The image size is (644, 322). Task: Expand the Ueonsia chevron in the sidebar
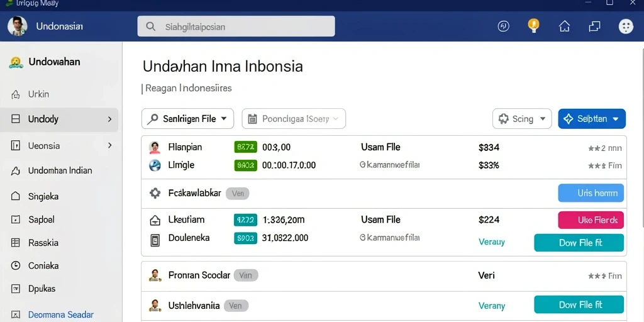click(x=109, y=145)
